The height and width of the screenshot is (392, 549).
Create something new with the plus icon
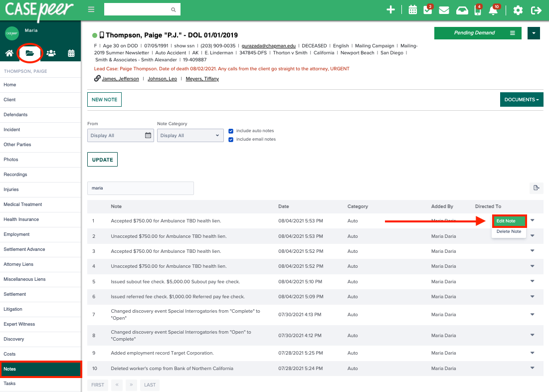[391, 9]
